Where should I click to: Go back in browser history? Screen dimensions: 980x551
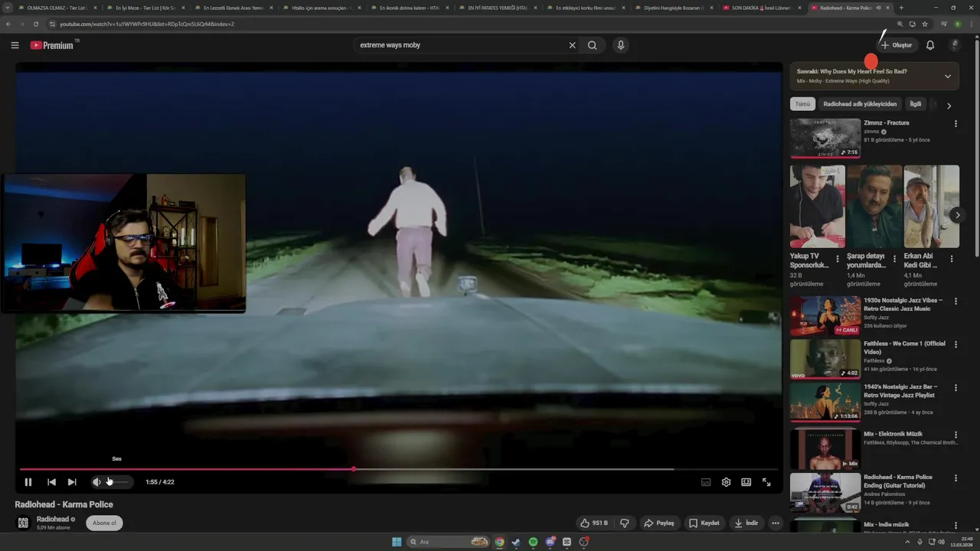tap(8, 24)
